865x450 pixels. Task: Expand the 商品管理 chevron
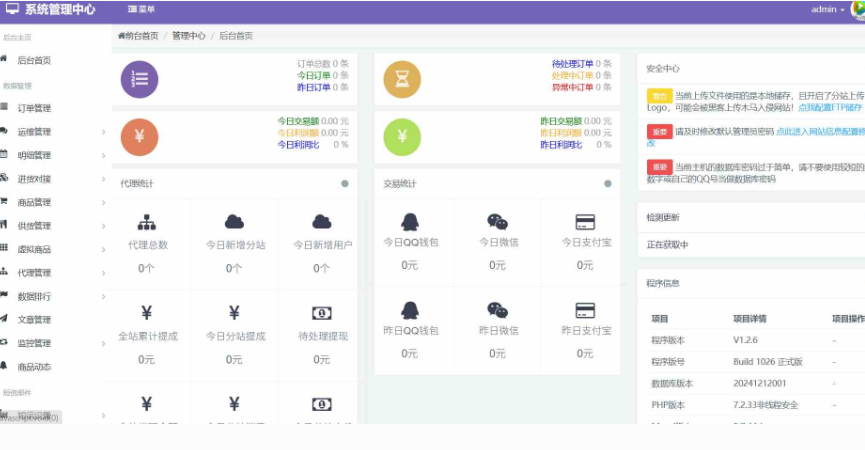103,202
